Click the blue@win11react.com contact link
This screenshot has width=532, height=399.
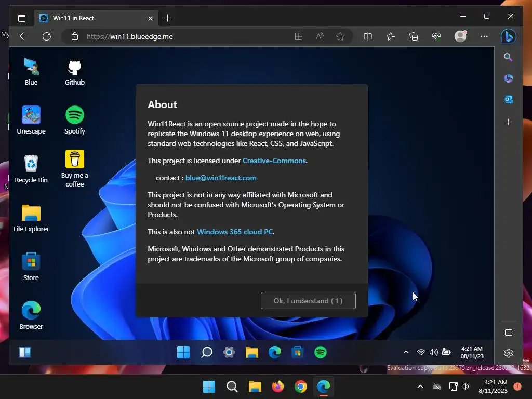pos(221,178)
